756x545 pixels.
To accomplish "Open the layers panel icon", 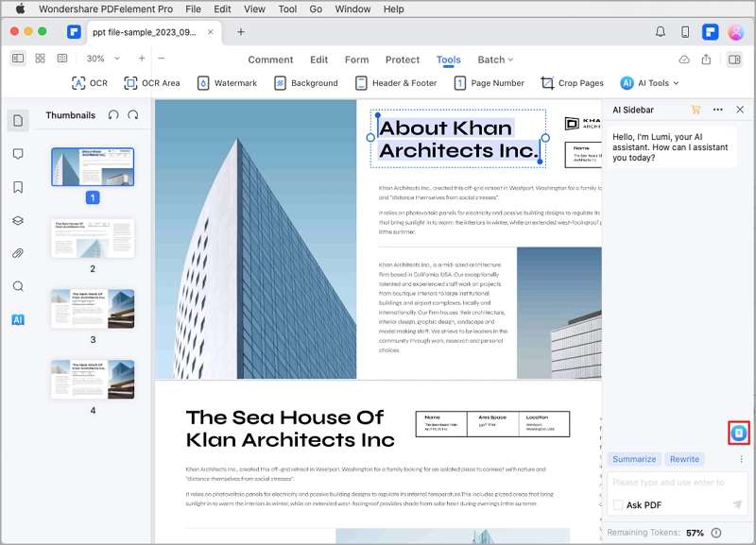I will click(x=18, y=220).
